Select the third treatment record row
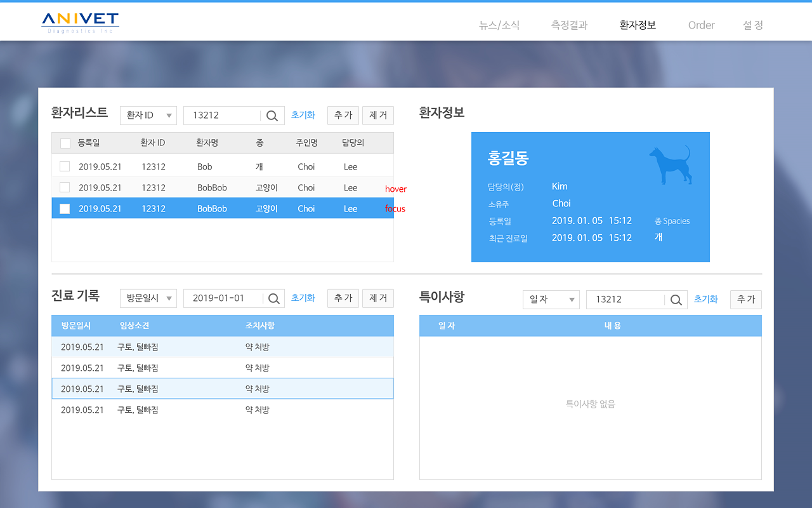Viewport: 812px width, 508px height. coord(222,389)
